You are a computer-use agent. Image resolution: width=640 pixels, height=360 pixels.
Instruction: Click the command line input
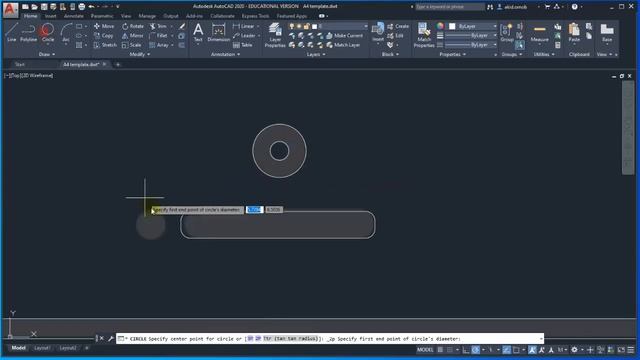click(330, 339)
